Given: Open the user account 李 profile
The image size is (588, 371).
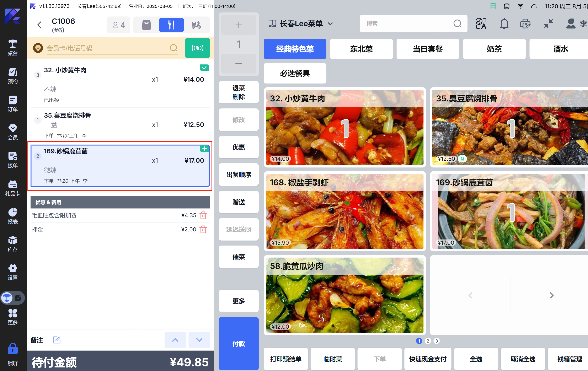Looking at the screenshot, I should click(577, 24).
